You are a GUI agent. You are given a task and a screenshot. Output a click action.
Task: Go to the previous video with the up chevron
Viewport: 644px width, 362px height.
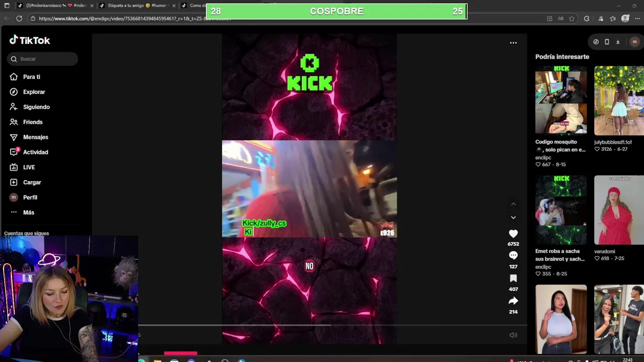tap(513, 204)
